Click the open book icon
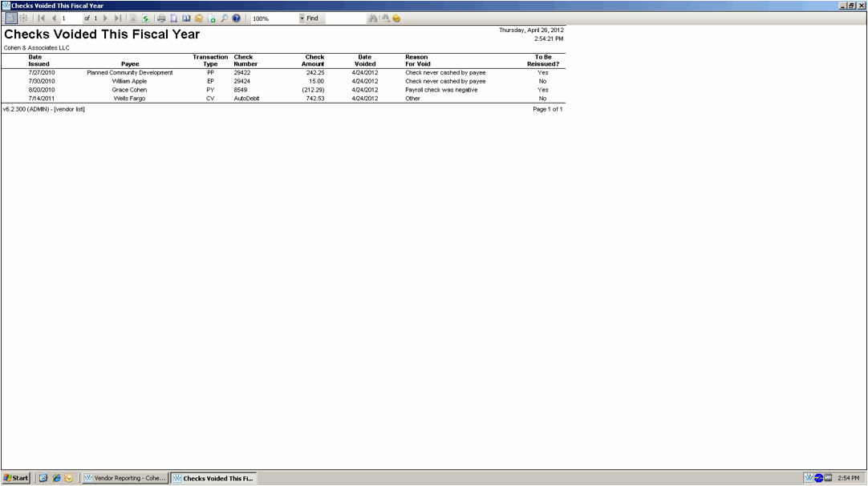The width and height of the screenshot is (868, 486). pos(186,18)
